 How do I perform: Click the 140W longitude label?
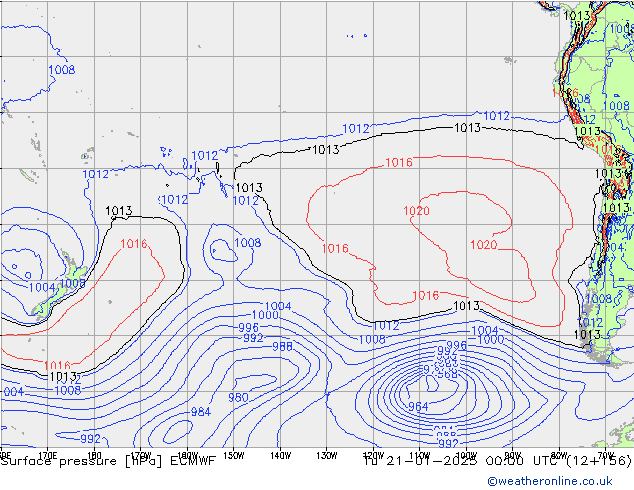tap(281, 455)
